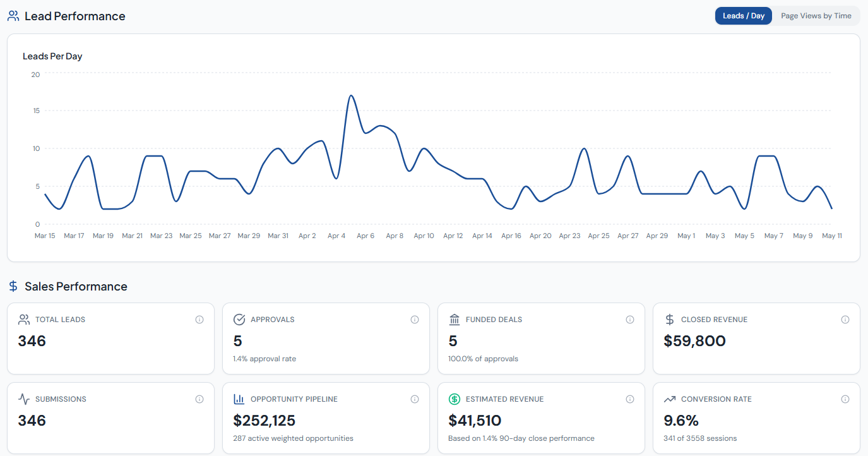The image size is (868, 456).
Task: Open the info icon on Closed Revenue card
Action: coord(845,320)
